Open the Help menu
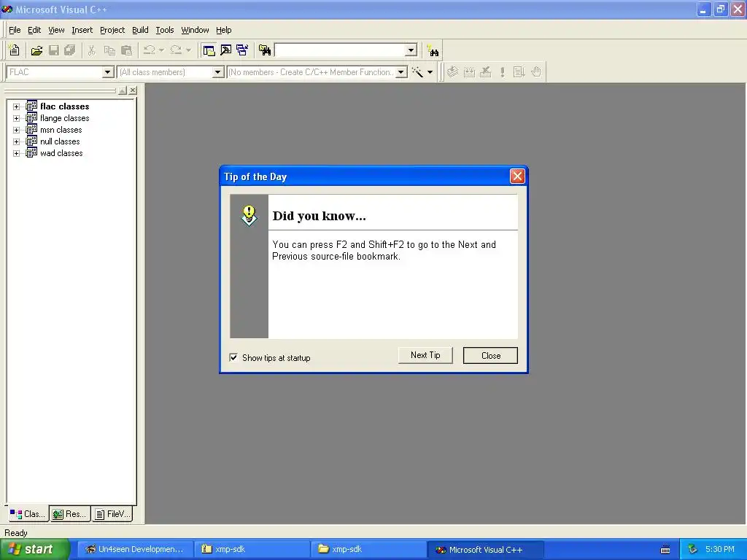This screenshot has height=560, width=747. 223,30
